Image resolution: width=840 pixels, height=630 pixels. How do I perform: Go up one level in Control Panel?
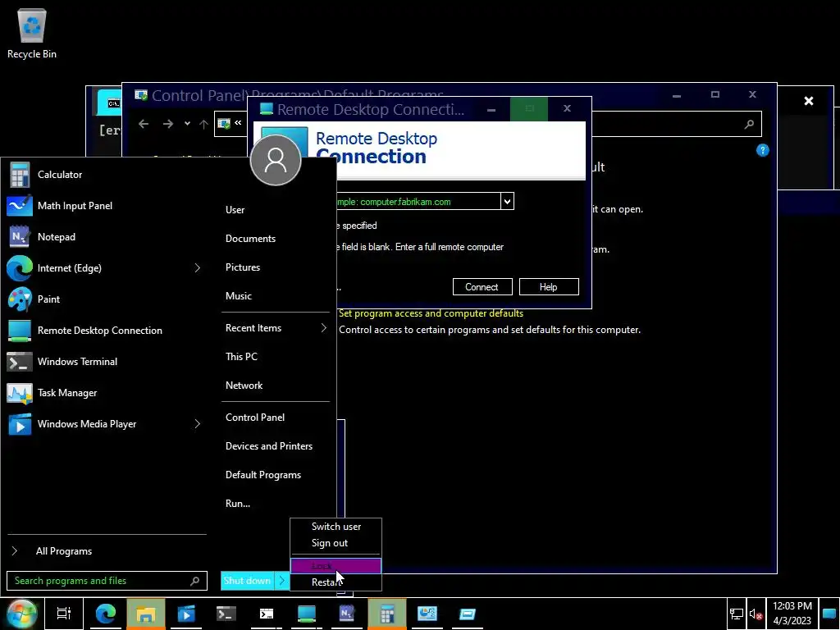pos(203,125)
